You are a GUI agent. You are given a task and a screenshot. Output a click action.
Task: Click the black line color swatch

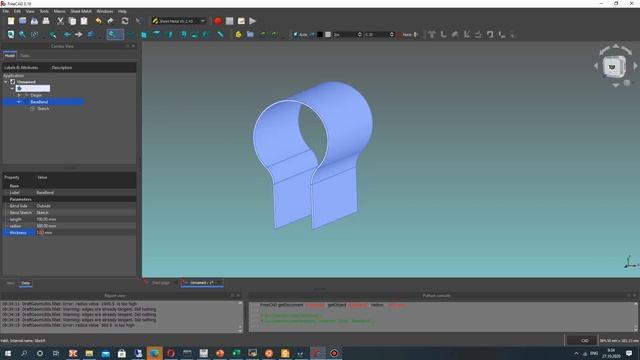(x=320, y=35)
